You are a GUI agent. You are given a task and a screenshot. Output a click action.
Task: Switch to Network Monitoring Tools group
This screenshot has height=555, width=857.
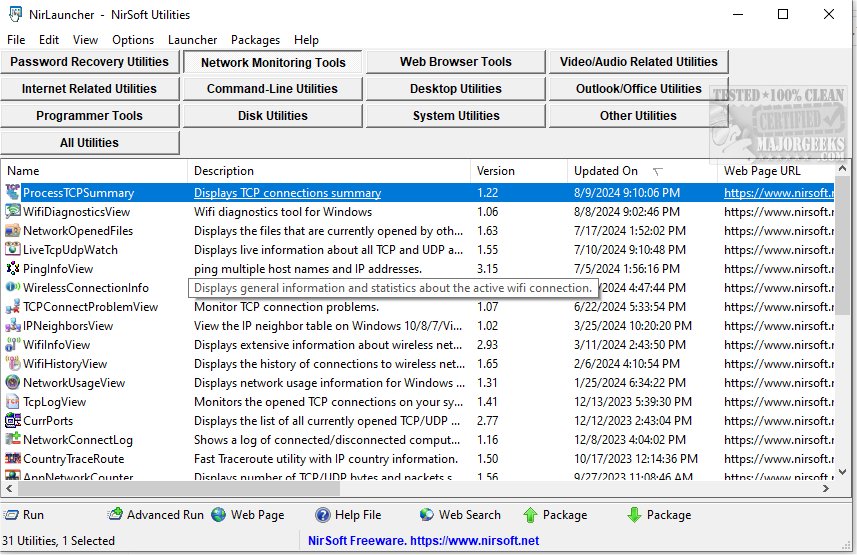pos(273,62)
